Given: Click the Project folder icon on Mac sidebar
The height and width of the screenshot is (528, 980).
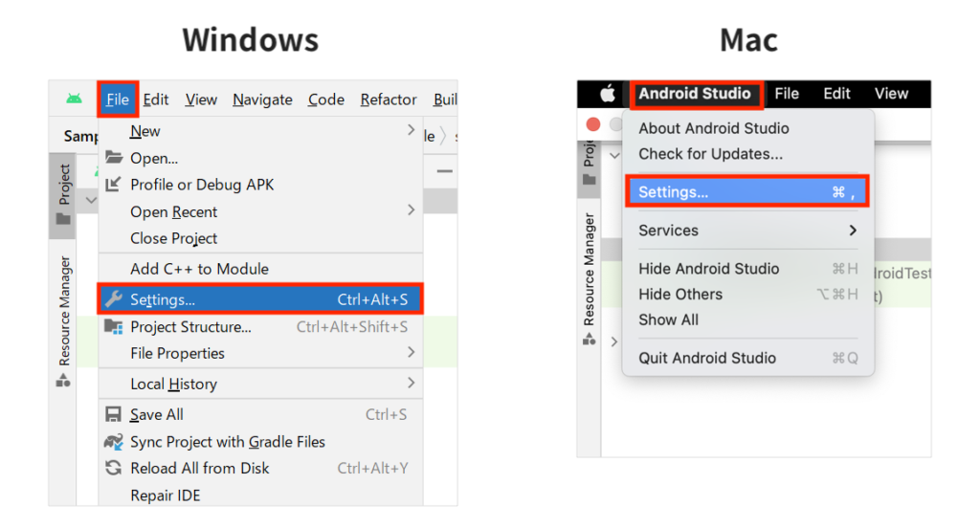Looking at the screenshot, I should pyautogui.click(x=589, y=179).
